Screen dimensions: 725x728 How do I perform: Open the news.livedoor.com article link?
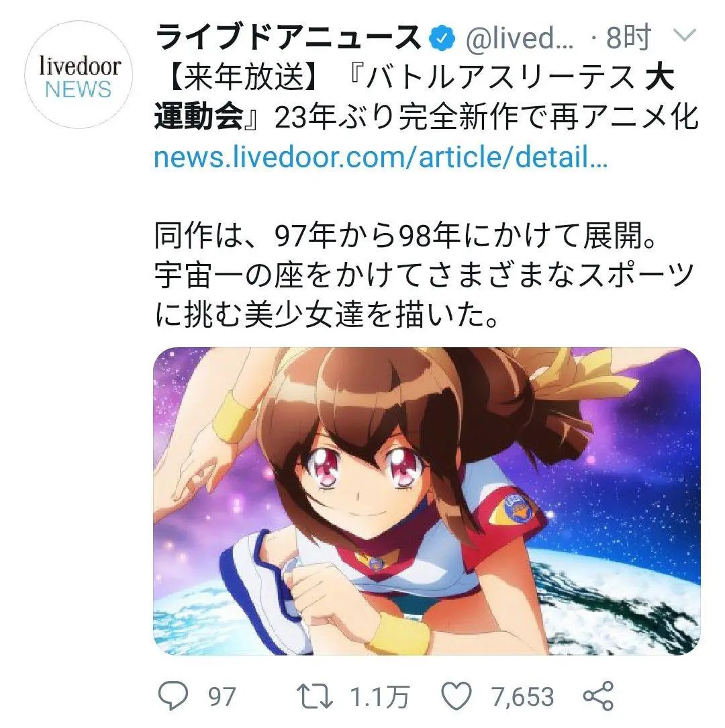click(x=380, y=157)
